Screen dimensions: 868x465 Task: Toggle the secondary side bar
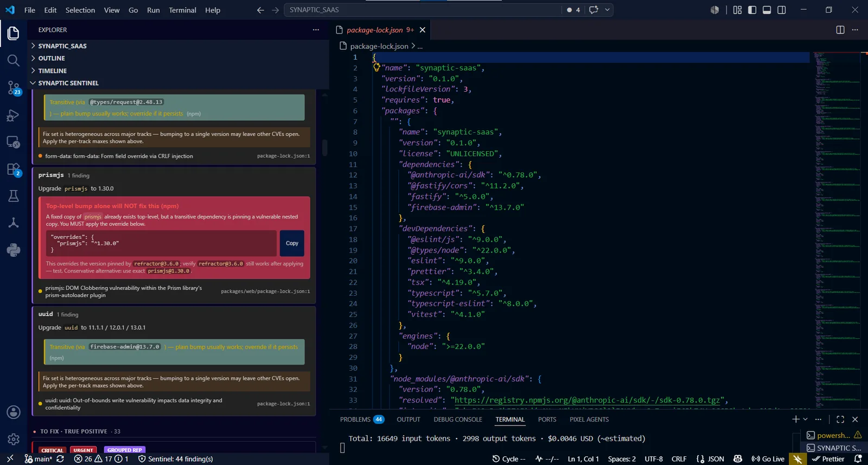point(781,10)
